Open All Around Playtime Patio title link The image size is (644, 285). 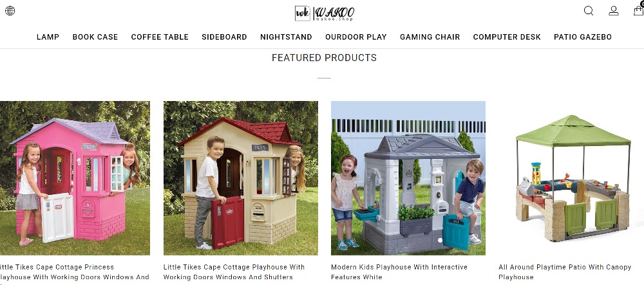coord(565,272)
